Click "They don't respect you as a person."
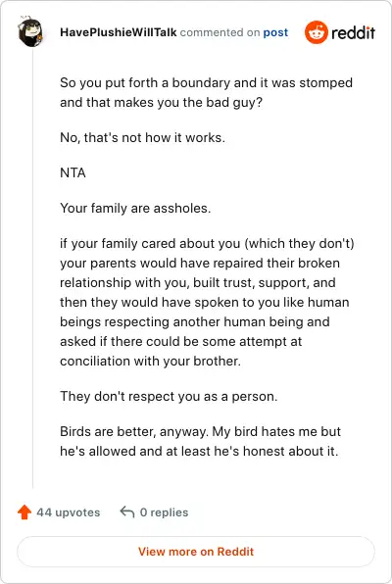Screen dimensions: 392x584 (169, 396)
